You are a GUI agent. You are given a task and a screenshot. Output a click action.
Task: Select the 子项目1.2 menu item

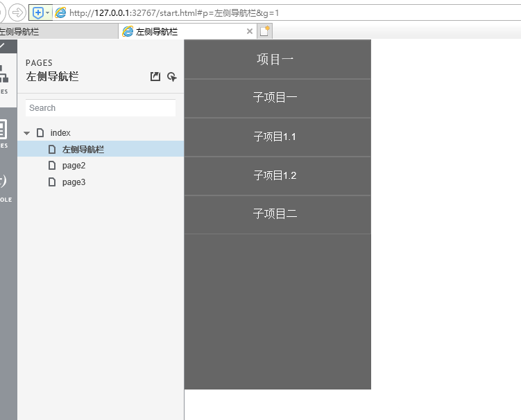(x=277, y=175)
